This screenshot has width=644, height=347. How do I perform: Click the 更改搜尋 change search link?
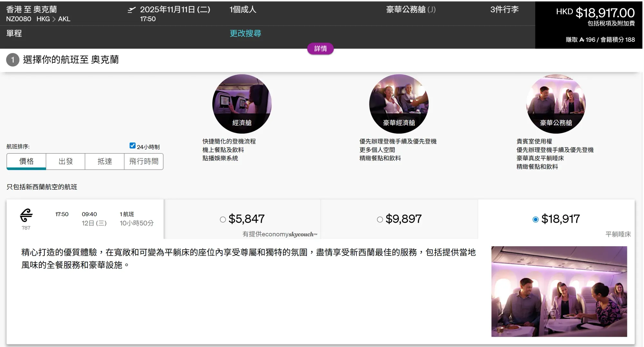pyautogui.click(x=245, y=33)
